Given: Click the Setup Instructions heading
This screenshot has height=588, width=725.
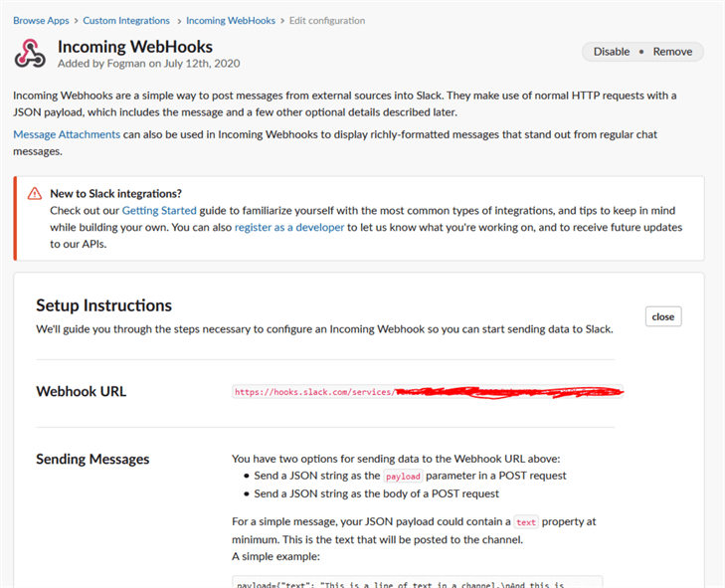Looking at the screenshot, I should click(x=104, y=305).
